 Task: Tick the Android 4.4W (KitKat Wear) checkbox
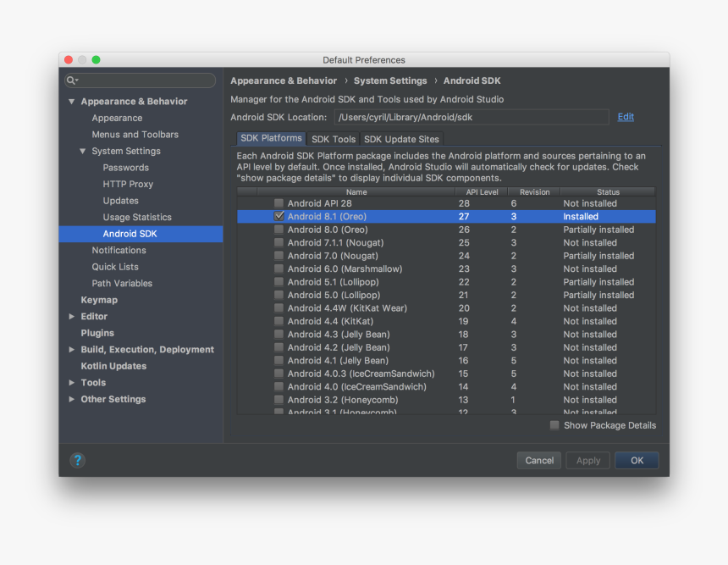click(x=279, y=307)
